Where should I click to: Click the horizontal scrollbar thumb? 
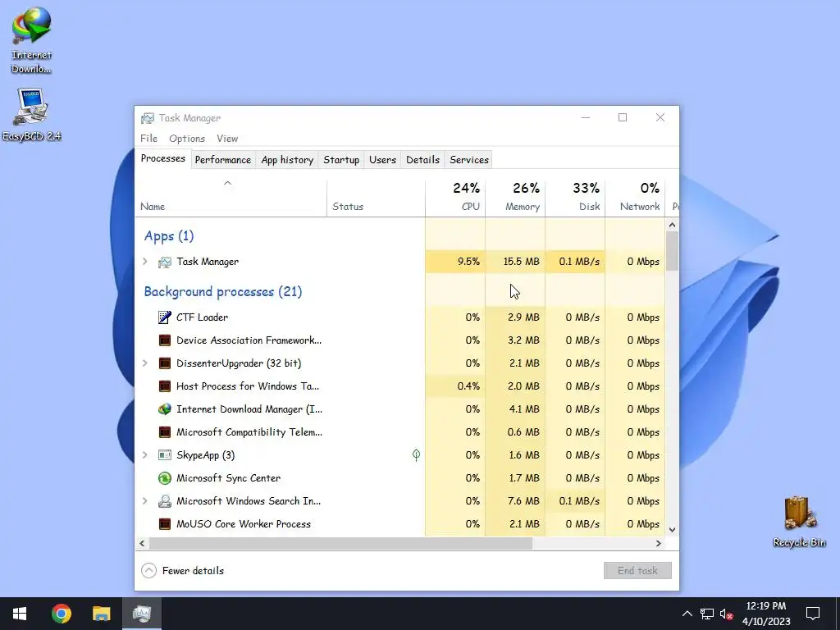pyautogui.click(x=340, y=543)
